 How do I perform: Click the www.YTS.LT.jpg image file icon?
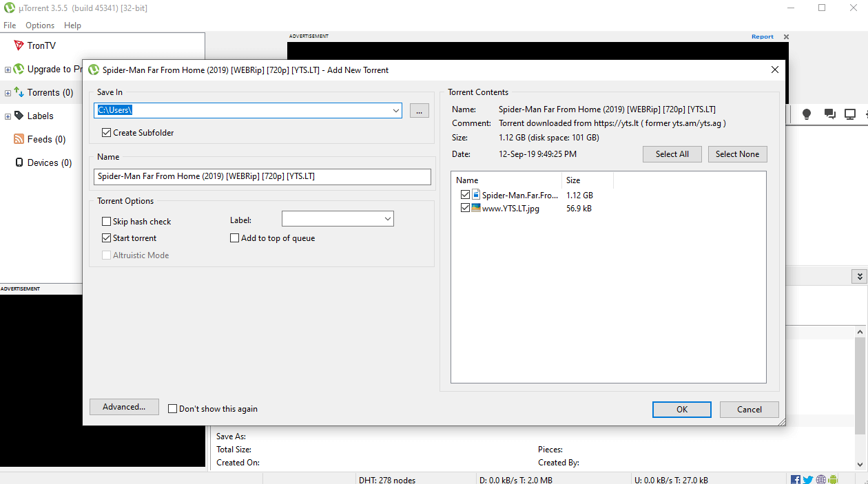click(476, 208)
